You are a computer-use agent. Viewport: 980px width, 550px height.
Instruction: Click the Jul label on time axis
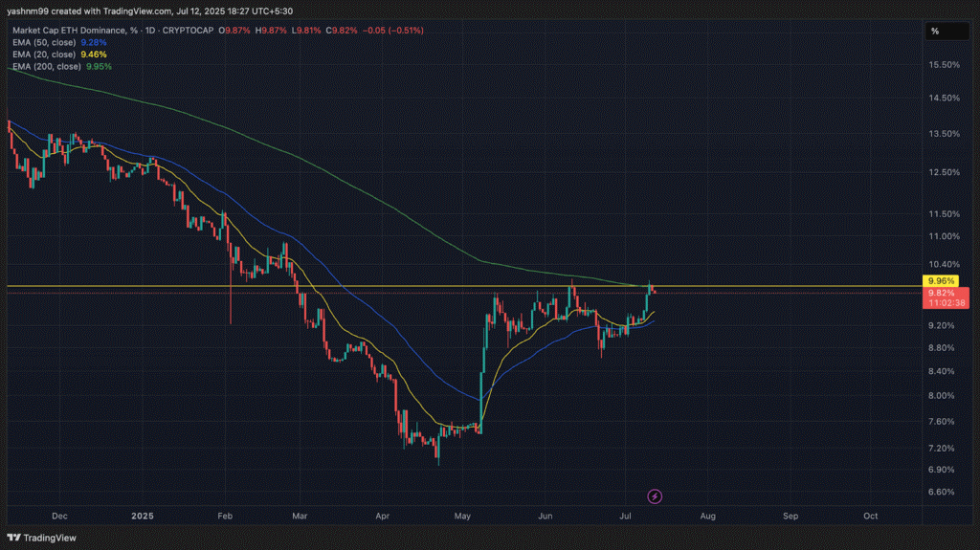click(x=625, y=517)
